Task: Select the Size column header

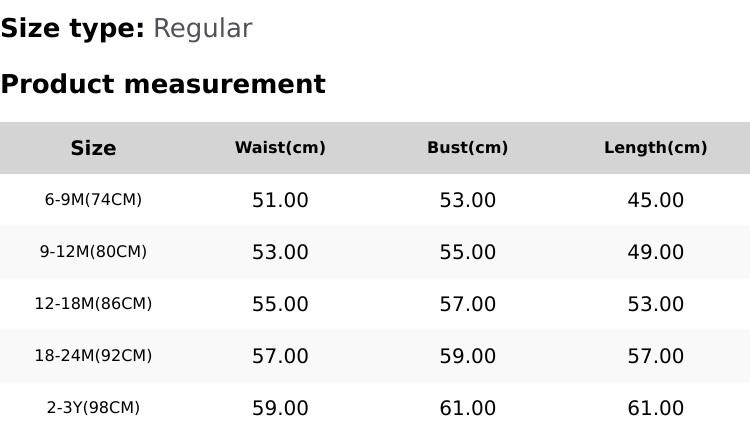Action: (x=93, y=148)
